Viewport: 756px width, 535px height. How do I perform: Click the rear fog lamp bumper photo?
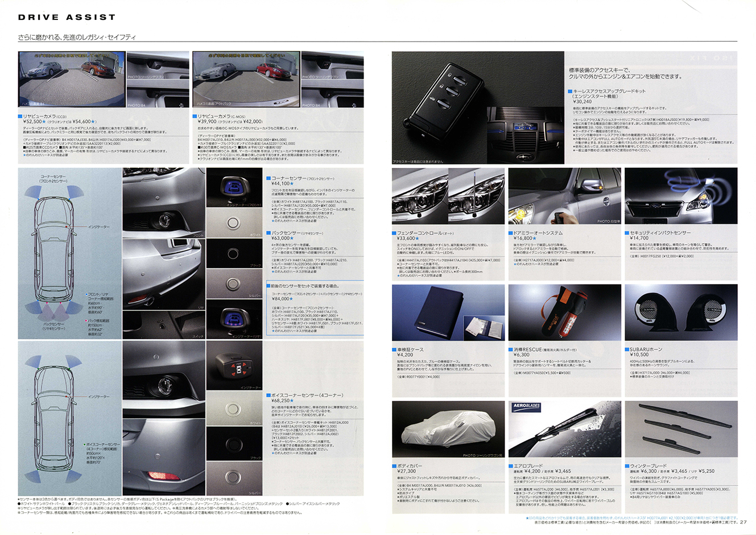click(x=164, y=457)
